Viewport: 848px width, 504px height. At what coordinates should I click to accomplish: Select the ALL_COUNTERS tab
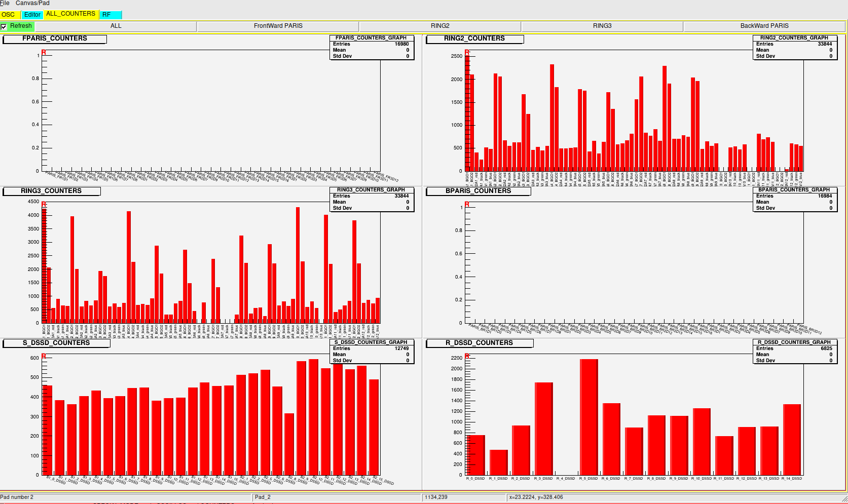(70, 14)
